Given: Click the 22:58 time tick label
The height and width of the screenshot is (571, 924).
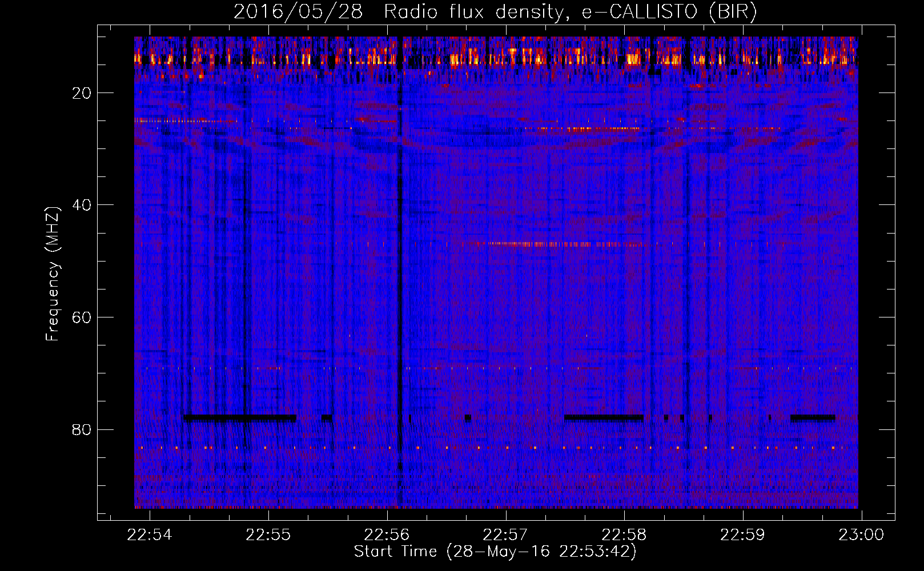Looking at the screenshot, I should (x=624, y=535).
